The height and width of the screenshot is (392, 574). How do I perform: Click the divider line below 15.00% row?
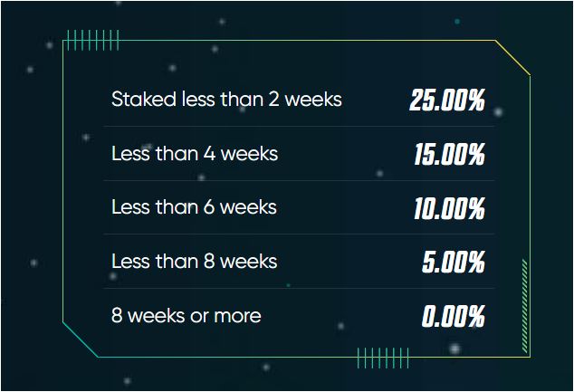click(x=299, y=180)
